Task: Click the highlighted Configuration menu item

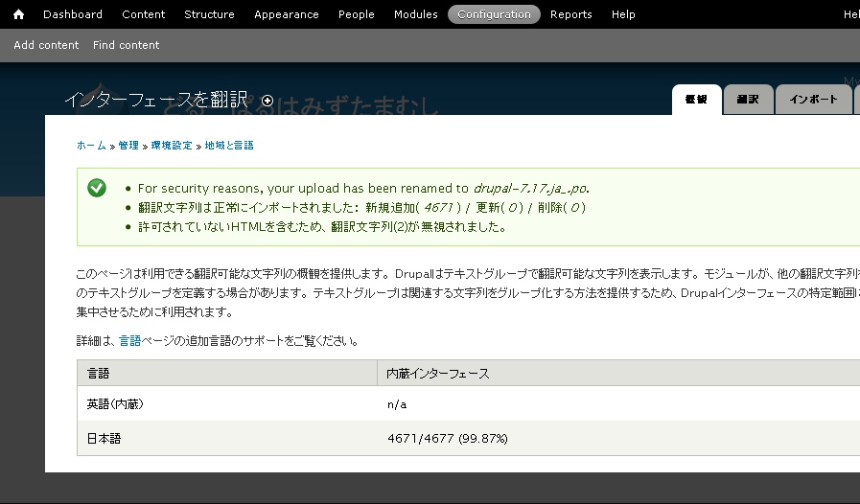Action: pyautogui.click(x=494, y=14)
